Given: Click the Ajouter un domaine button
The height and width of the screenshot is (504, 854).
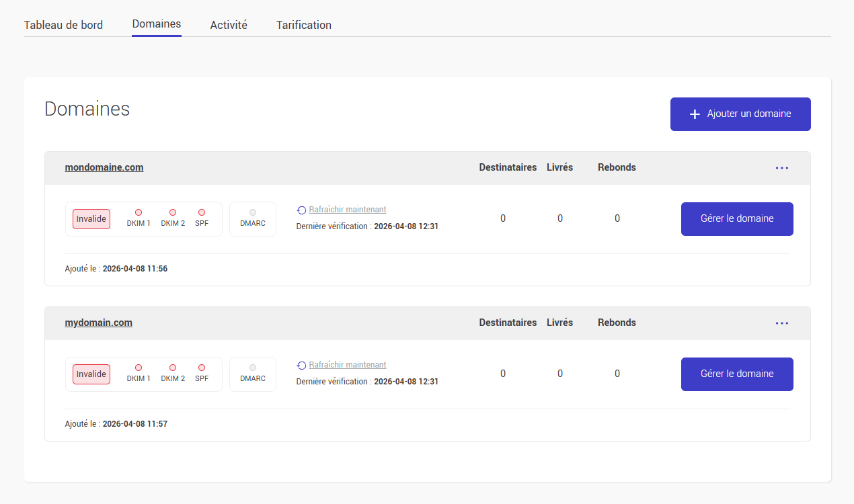Looking at the screenshot, I should pos(740,114).
